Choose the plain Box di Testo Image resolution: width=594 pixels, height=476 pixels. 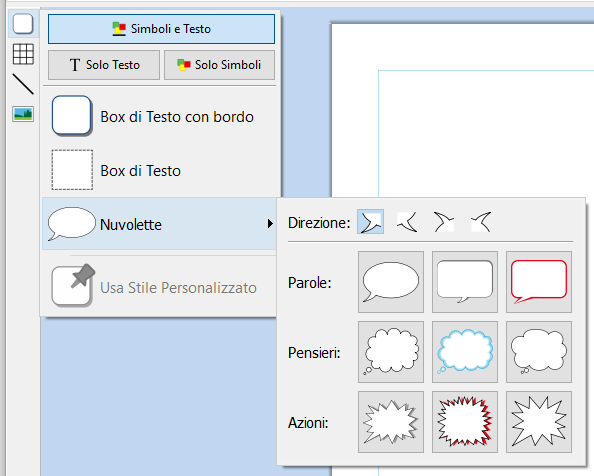coord(161,170)
